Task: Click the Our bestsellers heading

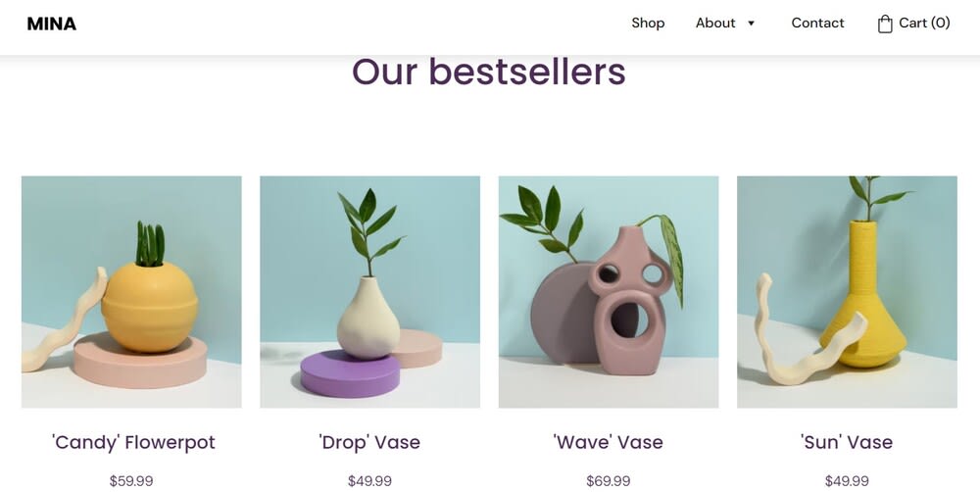Action: click(489, 72)
